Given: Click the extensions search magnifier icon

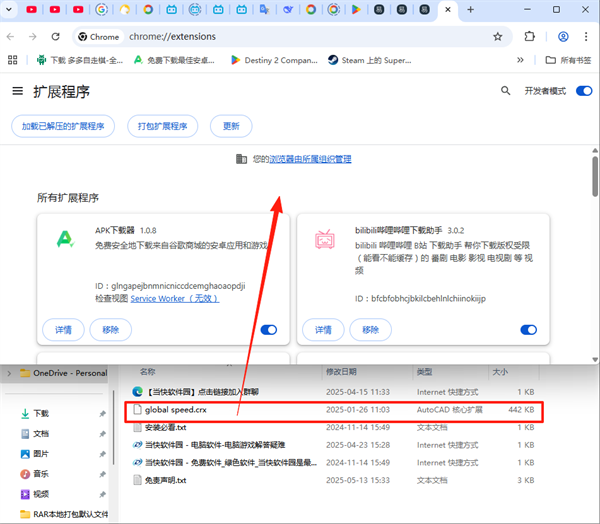Looking at the screenshot, I should 505,91.
